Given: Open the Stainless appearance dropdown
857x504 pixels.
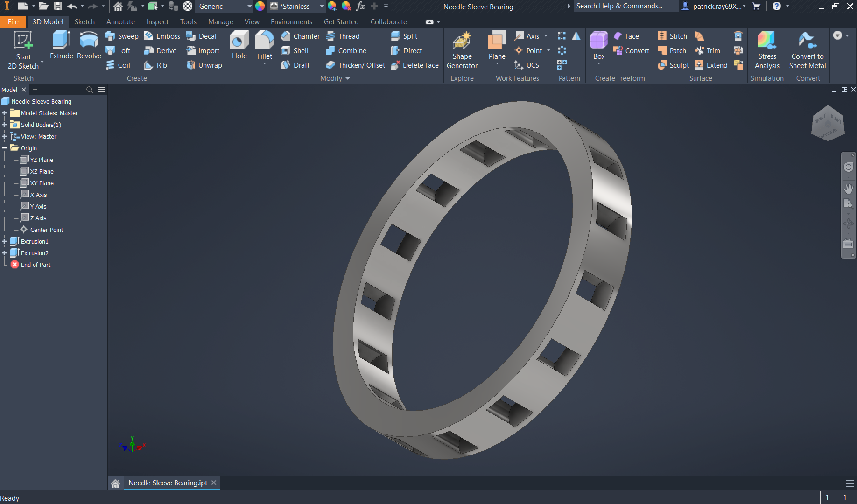Looking at the screenshot, I should pyautogui.click(x=322, y=7).
